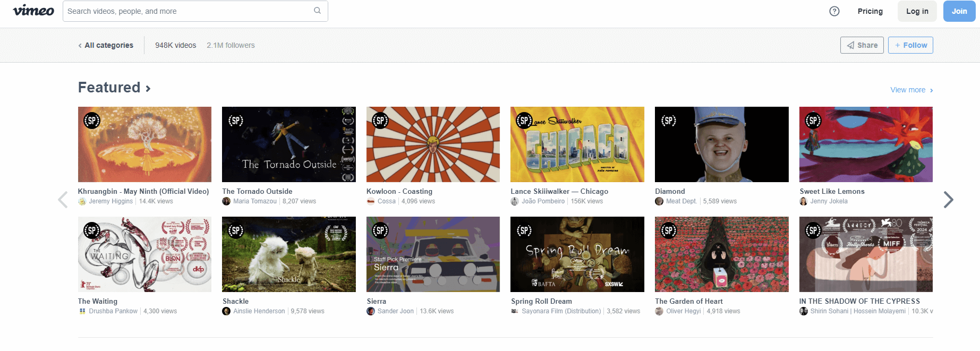
Task: Click the Staff Pick badge on Sierra thumbnail
Action: click(x=380, y=230)
